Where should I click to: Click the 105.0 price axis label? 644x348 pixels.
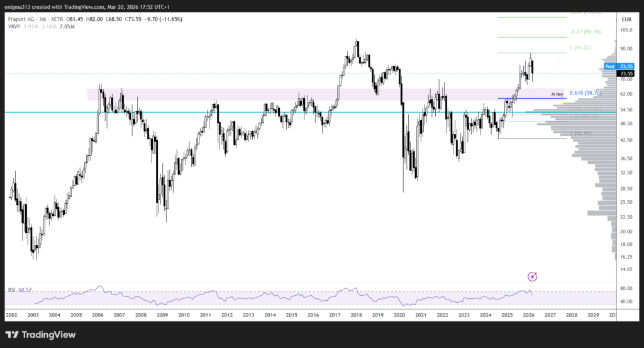tap(626, 30)
